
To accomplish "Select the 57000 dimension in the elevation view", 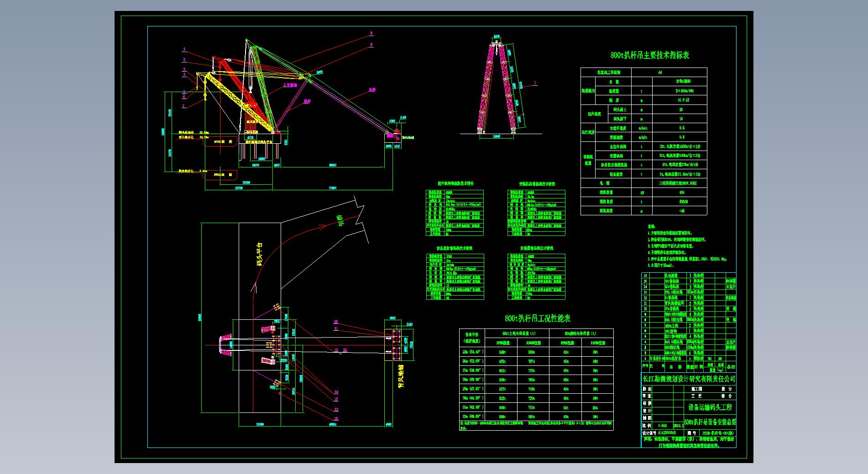I will (332, 188).
